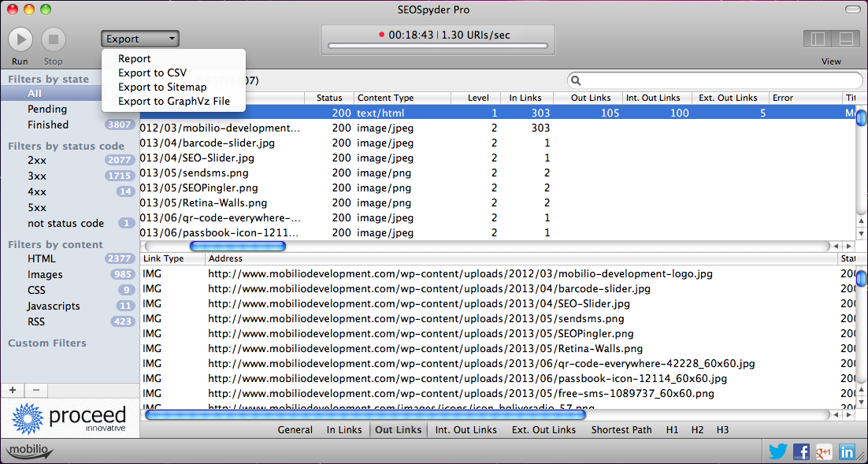Screen dimensions: 868x464
Task: Stop the crawl with the Stop button
Action: click(x=53, y=39)
